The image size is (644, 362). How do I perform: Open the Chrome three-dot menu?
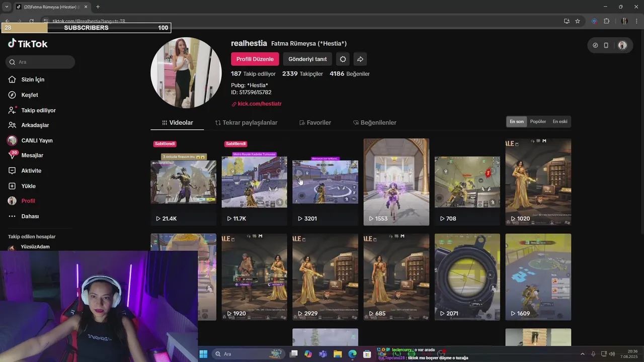[x=636, y=21]
